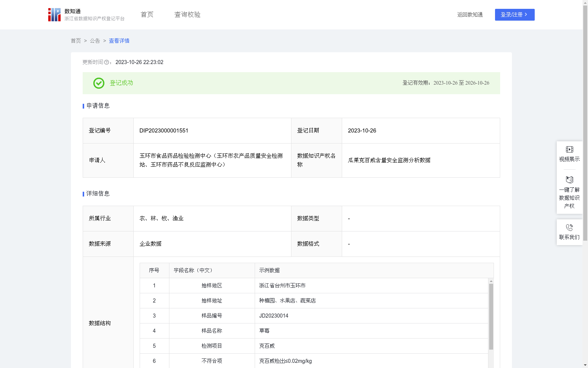Click the 申请信息 section heading
Viewport: 588px width, 368px height.
pyautogui.click(x=98, y=106)
